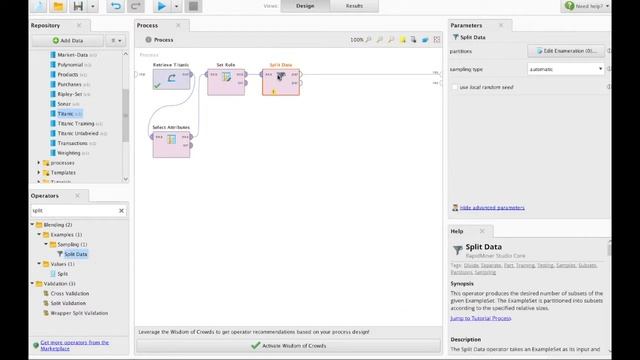The height and width of the screenshot is (360, 640).
Task: Select the Titanic Training data set
Action: point(76,123)
